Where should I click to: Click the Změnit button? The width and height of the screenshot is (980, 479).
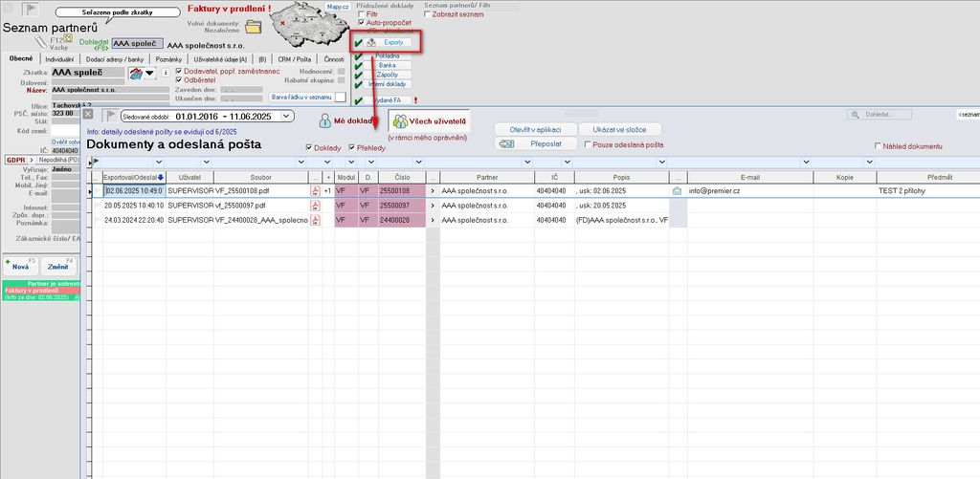click(58, 267)
